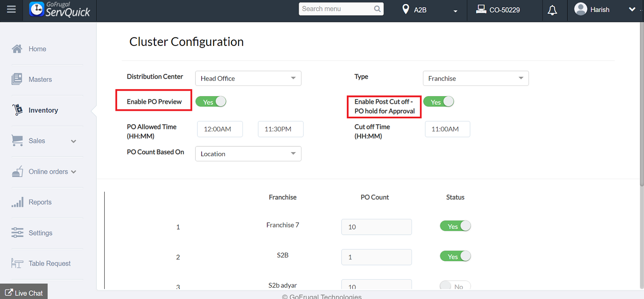Open the PO Count Based On dropdown
This screenshot has height=299, width=644.
pyautogui.click(x=248, y=154)
